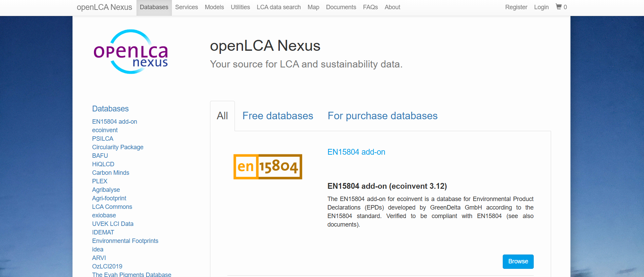Open IDEMAT sidebar link
The height and width of the screenshot is (277, 644).
click(x=103, y=232)
